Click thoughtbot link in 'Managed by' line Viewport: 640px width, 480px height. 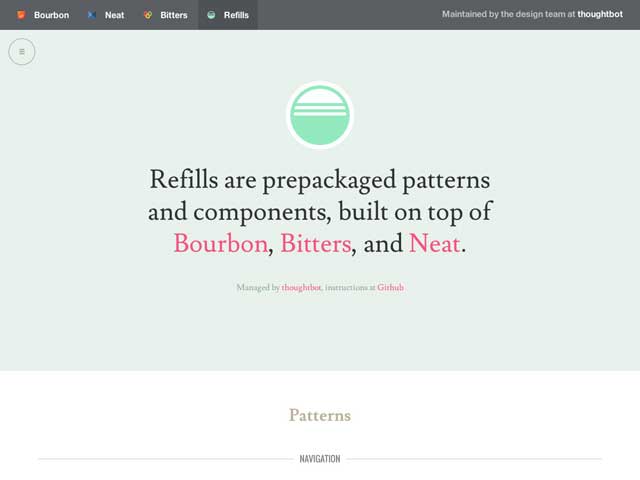(x=301, y=287)
